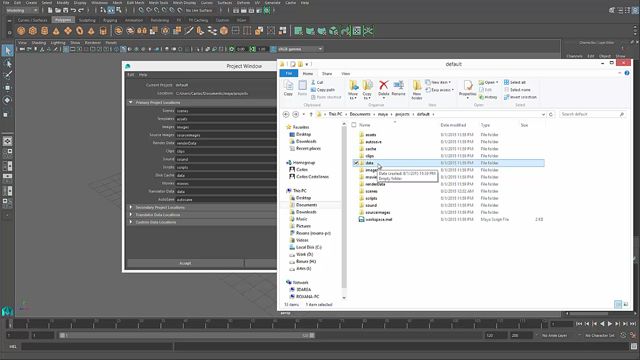The height and width of the screenshot is (360, 640).
Task: Click the Copy icon in Explorer ribbon
Action: pos(288,85)
